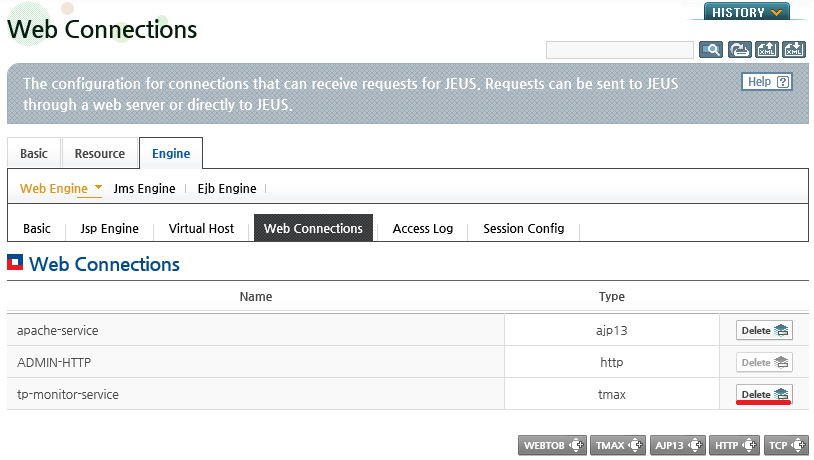Expand the HISTORY dropdown
This screenshot has height=460, width=814.
coord(747,12)
